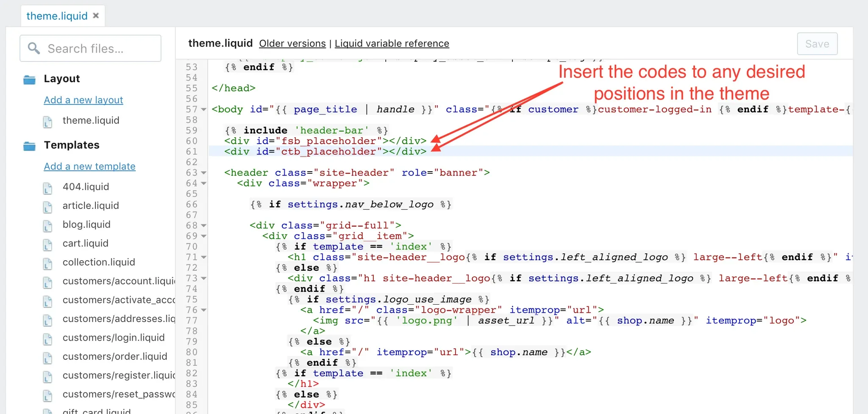Screen dimensions: 868x414
Task: Open customers/addresses.liquid template
Action: click(119, 319)
